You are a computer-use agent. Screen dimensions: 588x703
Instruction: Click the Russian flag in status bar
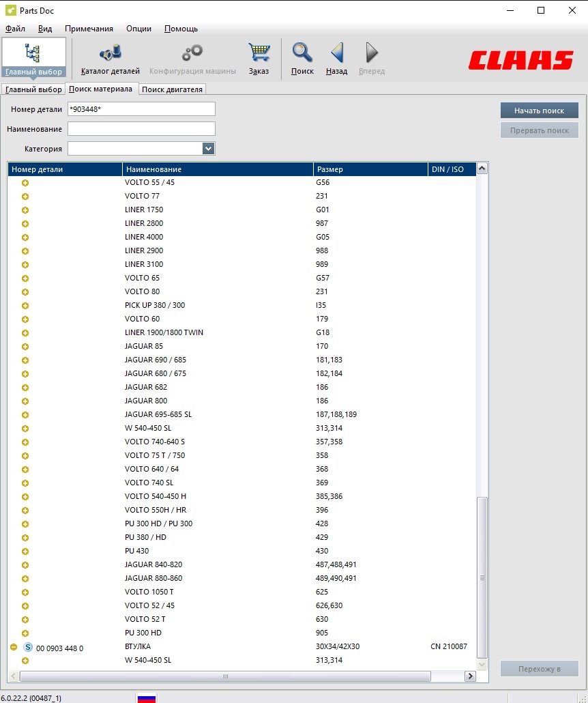pos(147,698)
